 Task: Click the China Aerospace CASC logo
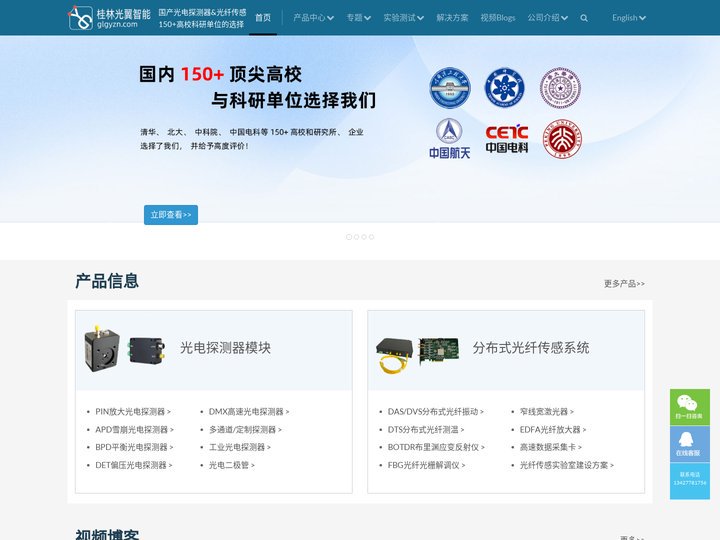click(449, 139)
